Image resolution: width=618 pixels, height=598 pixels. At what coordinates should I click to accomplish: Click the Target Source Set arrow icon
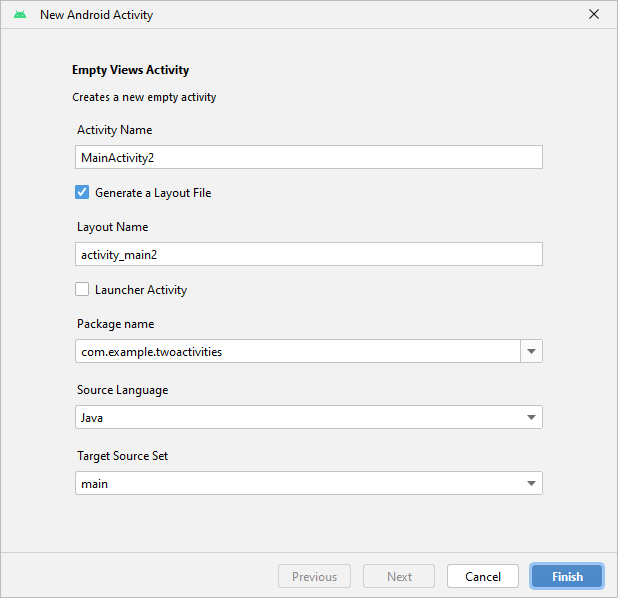tap(531, 483)
